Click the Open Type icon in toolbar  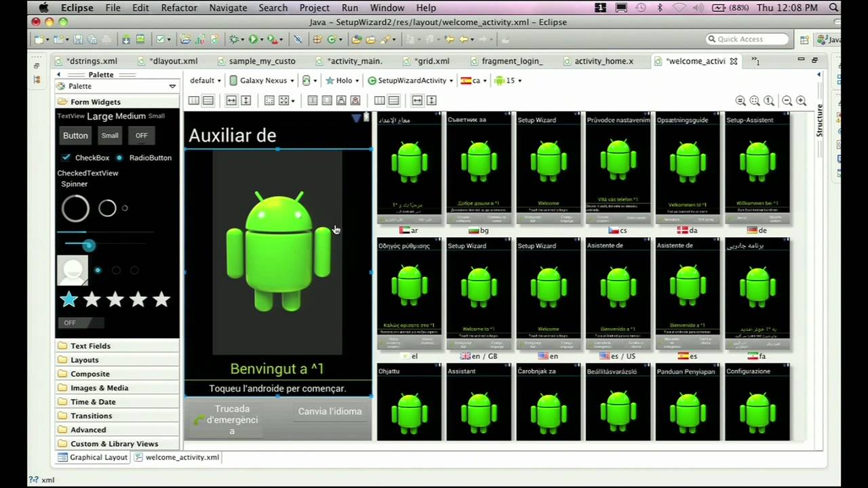[x=356, y=39]
